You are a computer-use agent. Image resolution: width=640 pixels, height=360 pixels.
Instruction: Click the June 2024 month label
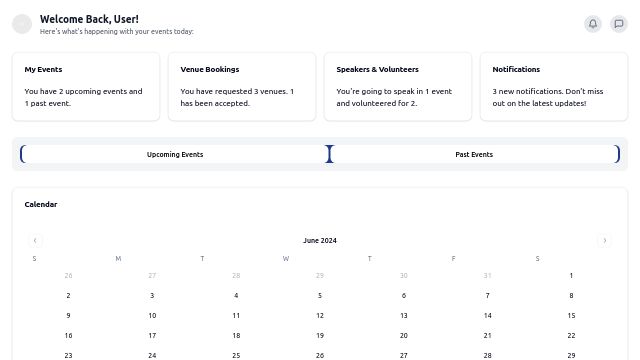pyautogui.click(x=320, y=240)
